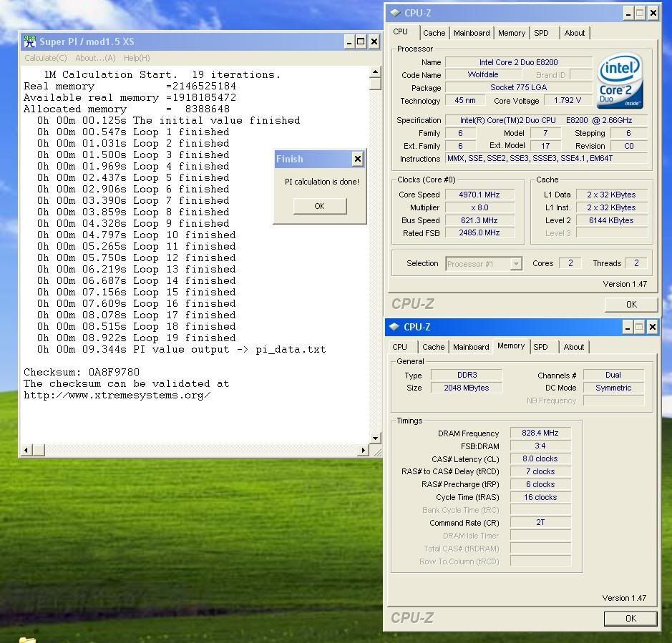Click OK button in bottom CPU-Z window

click(630, 619)
